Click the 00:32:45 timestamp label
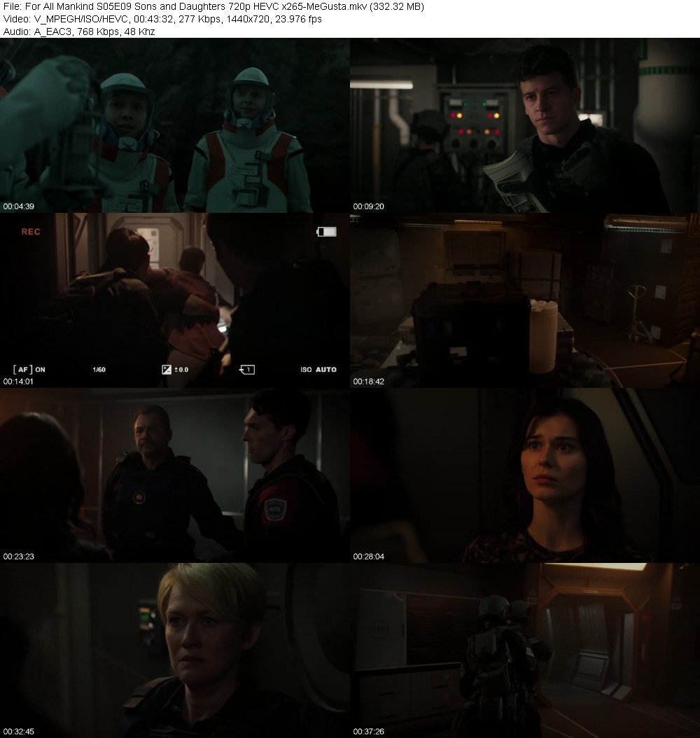Image resolution: width=700 pixels, height=738 pixels. click(19, 732)
